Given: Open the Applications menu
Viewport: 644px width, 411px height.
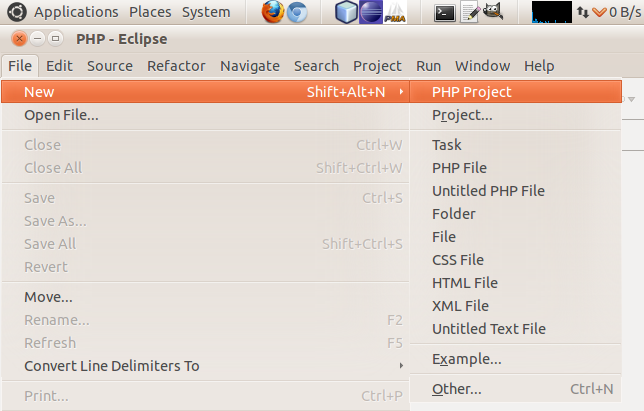Looking at the screenshot, I should click(x=76, y=12).
